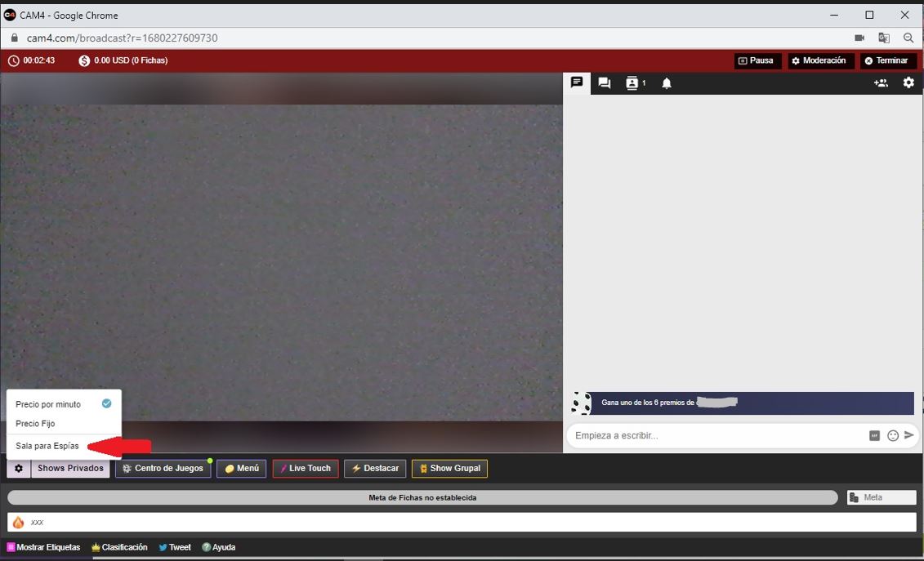This screenshot has height=561, width=924.
Task: Send the chat message arrow
Action: point(909,435)
